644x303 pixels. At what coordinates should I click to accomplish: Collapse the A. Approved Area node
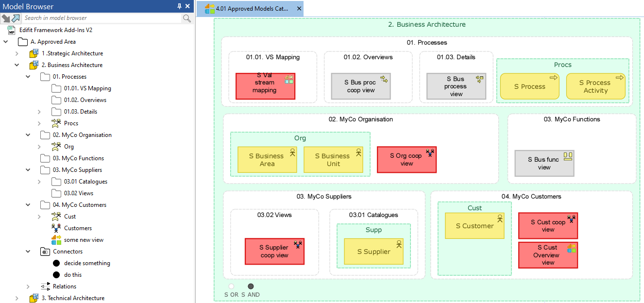(x=6, y=42)
